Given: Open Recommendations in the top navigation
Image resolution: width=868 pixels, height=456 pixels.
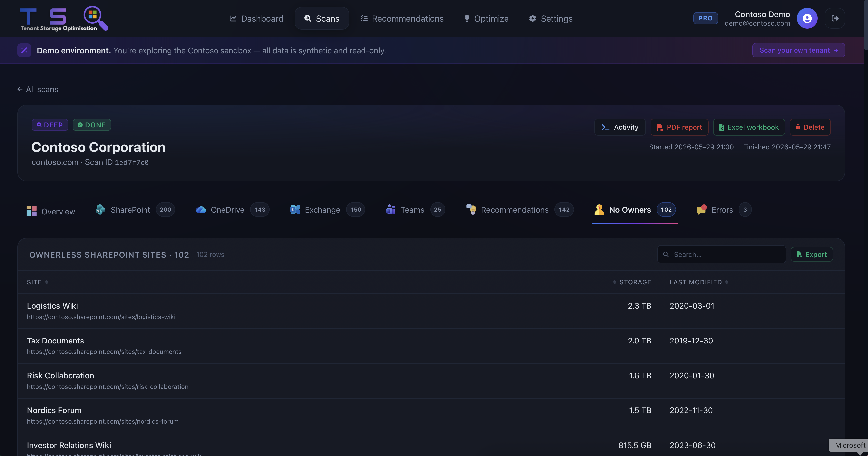Looking at the screenshot, I should tap(402, 18).
